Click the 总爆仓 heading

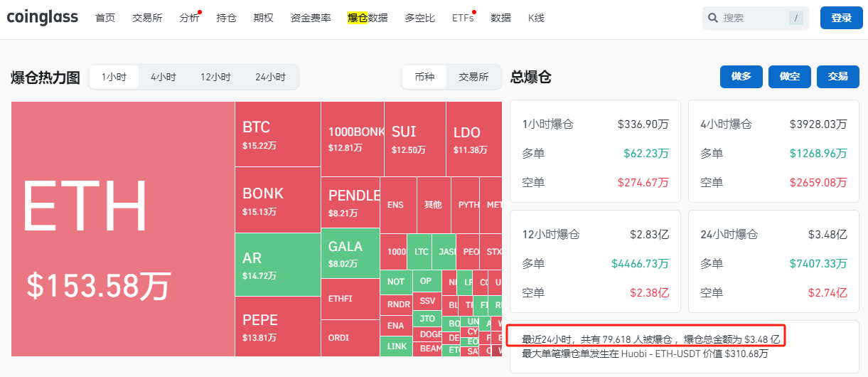coord(531,77)
